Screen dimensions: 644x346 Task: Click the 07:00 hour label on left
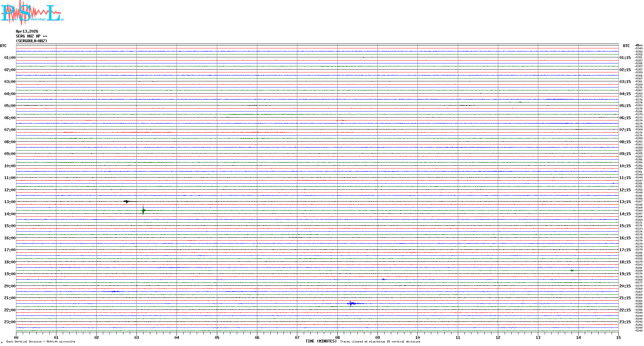pos(10,130)
